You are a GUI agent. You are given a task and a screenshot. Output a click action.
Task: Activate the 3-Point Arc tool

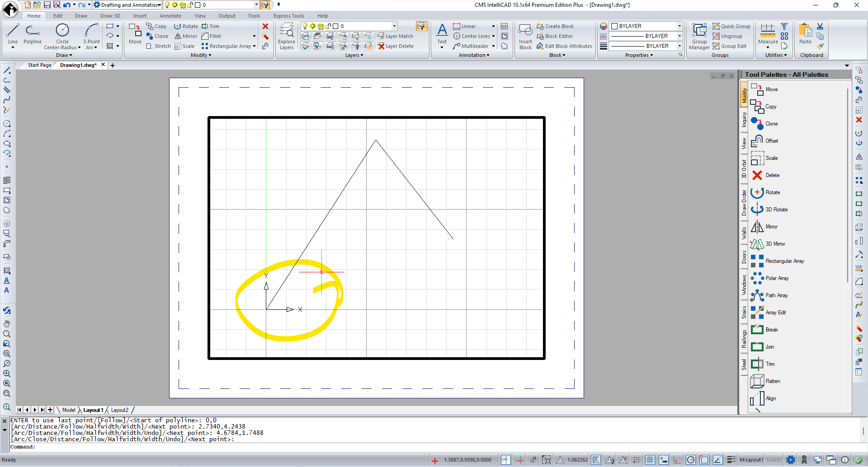[91, 36]
